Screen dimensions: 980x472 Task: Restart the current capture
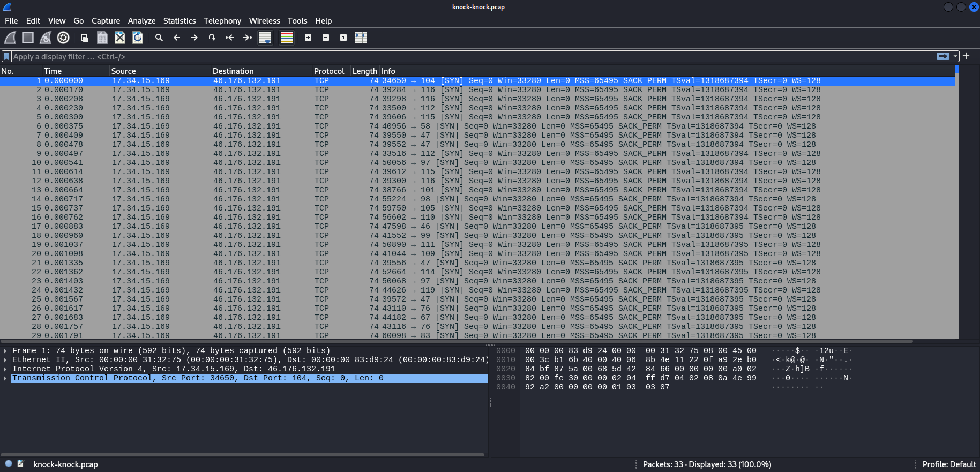point(46,38)
